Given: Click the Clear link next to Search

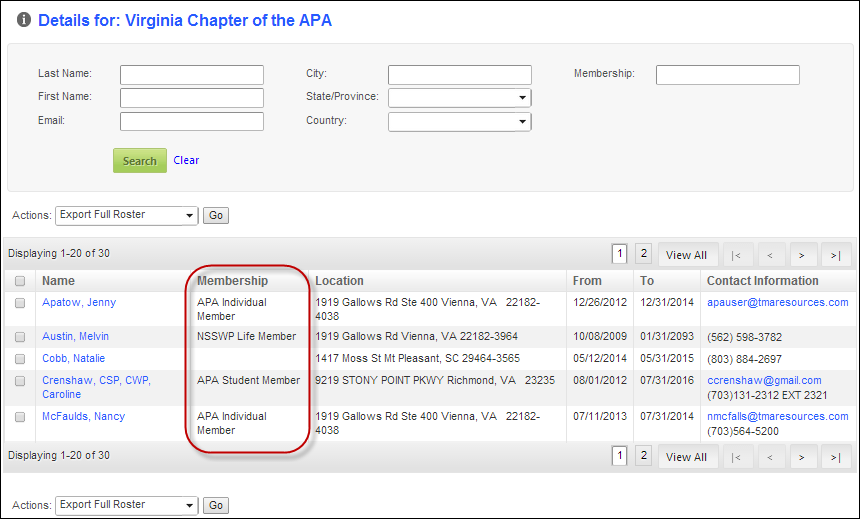Looking at the screenshot, I should click(x=186, y=160).
